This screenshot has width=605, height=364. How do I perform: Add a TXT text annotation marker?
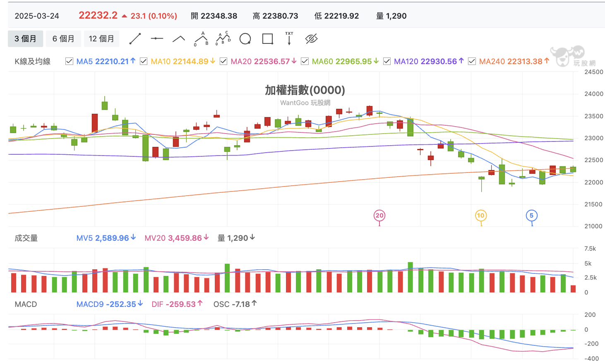coord(289,38)
